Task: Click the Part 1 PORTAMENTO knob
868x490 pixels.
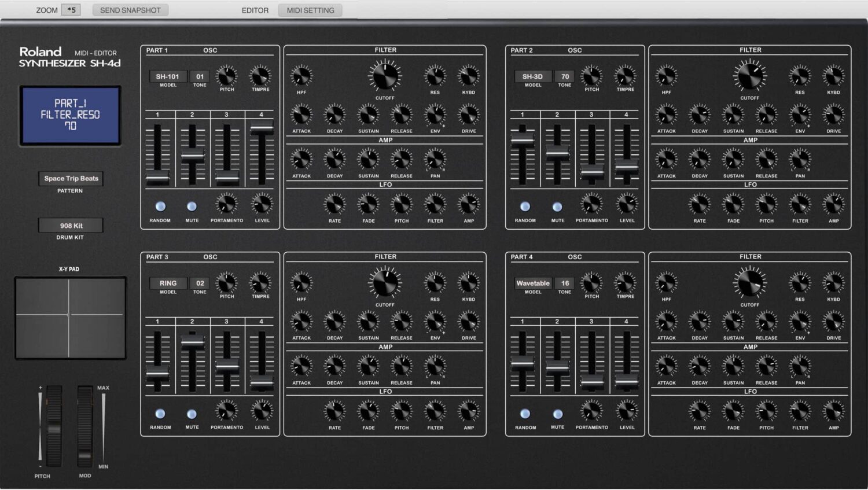Action: tap(227, 204)
